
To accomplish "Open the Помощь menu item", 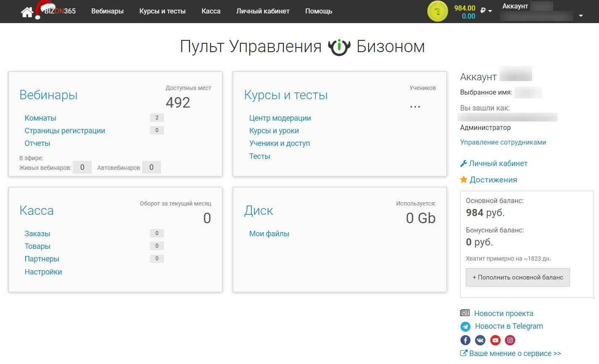I will (x=319, y=11).
